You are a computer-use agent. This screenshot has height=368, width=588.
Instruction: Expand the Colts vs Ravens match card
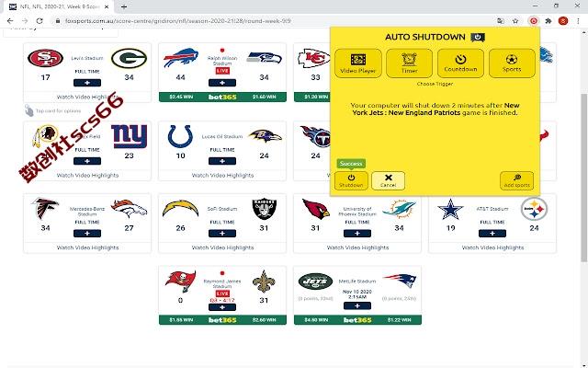(x=222, y=161)
